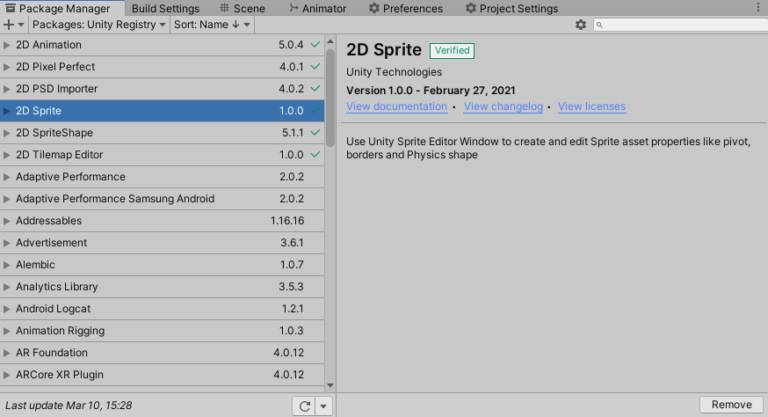768x417 pixels.
Task: Click the 2D Tilemap Editor installed checkmark
Action: coord(315,155)
